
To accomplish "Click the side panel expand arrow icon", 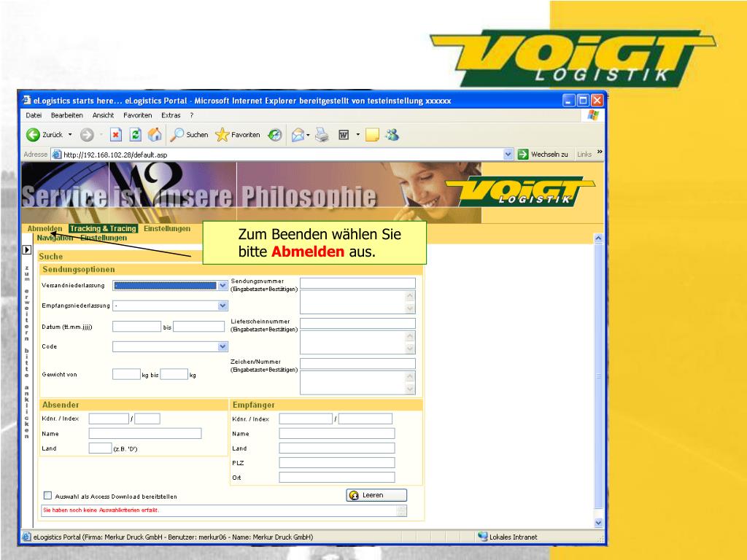I will 27,249.
